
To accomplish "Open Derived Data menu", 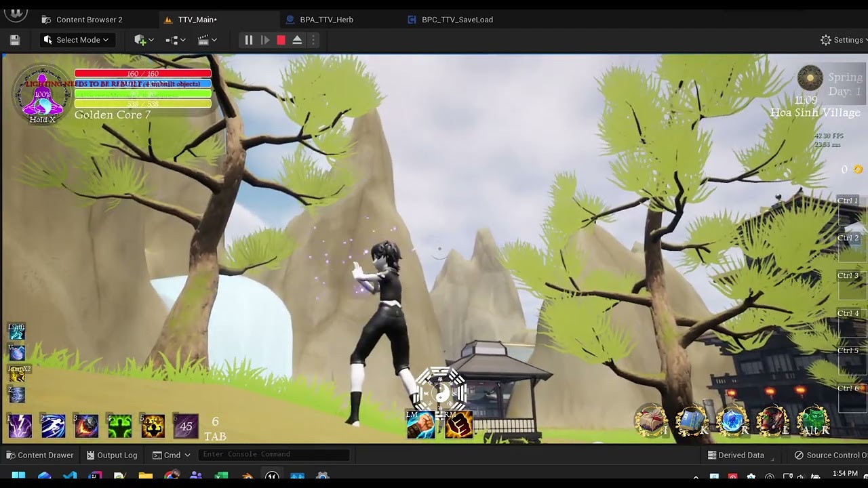I will tap(735, 455).
